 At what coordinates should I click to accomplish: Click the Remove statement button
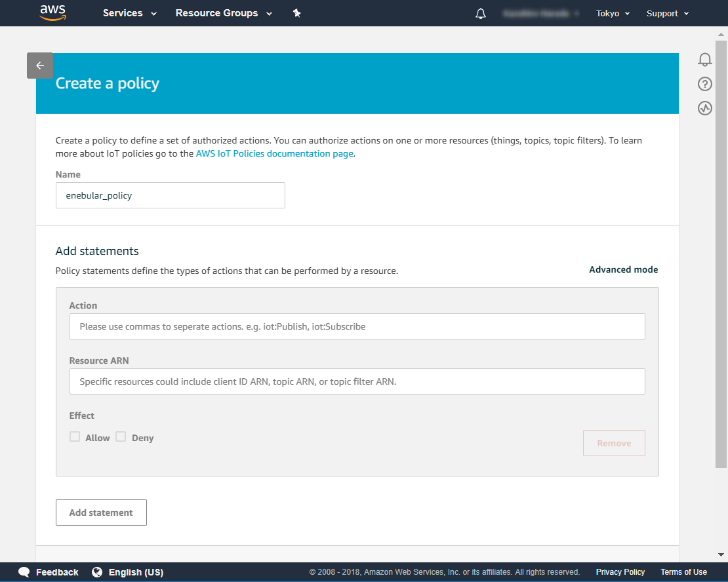coord(614,443)
